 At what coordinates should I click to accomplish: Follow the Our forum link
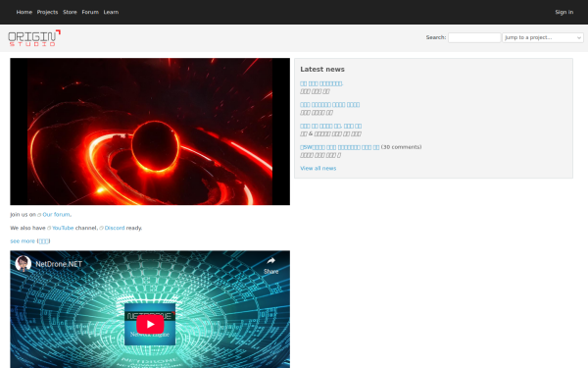coord(56,214)
